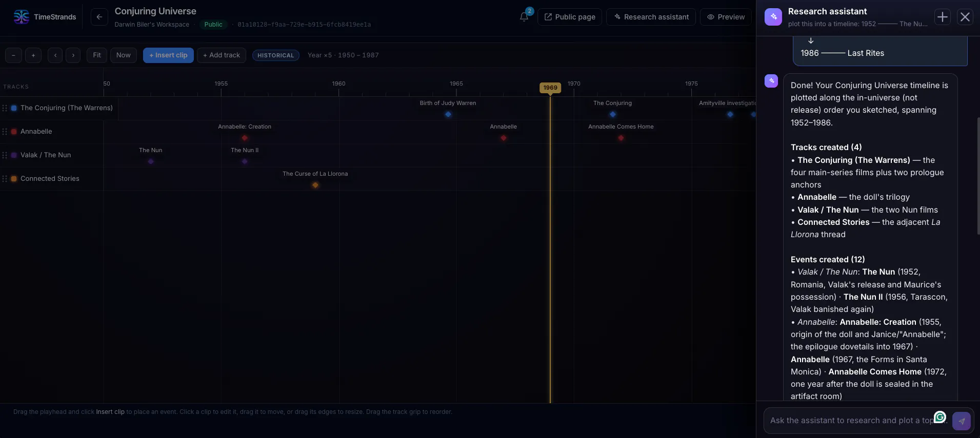This screenshot has width=980, height=438.
Task: Grab the Annabelle track grip handle
Action: [5, 132]
